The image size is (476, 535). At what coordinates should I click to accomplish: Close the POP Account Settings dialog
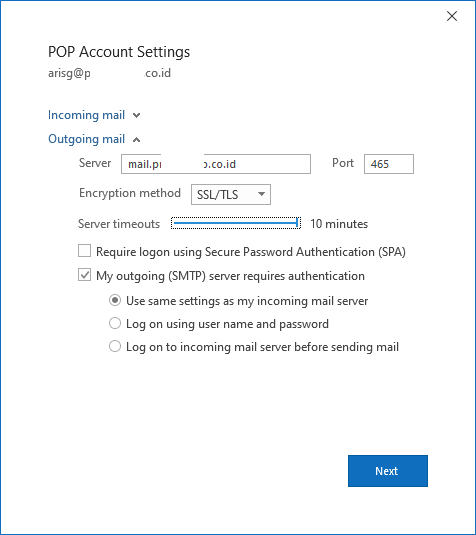[x=452, y=16]
